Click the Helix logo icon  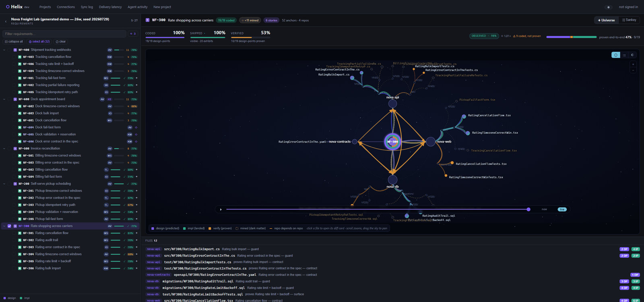click(x=8, y=7)
